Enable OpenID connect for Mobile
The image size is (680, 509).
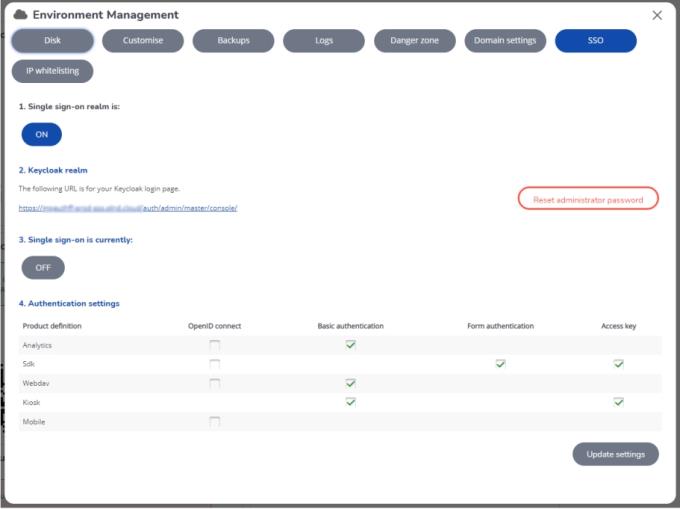[x=215, y=422]
